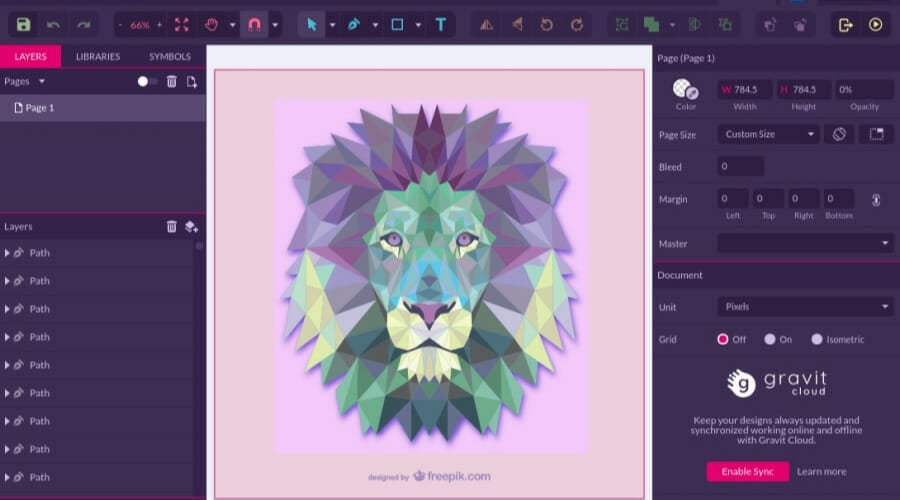Open the snapping options dropdown arrow
900x500 pixels.
coord(275,25)
